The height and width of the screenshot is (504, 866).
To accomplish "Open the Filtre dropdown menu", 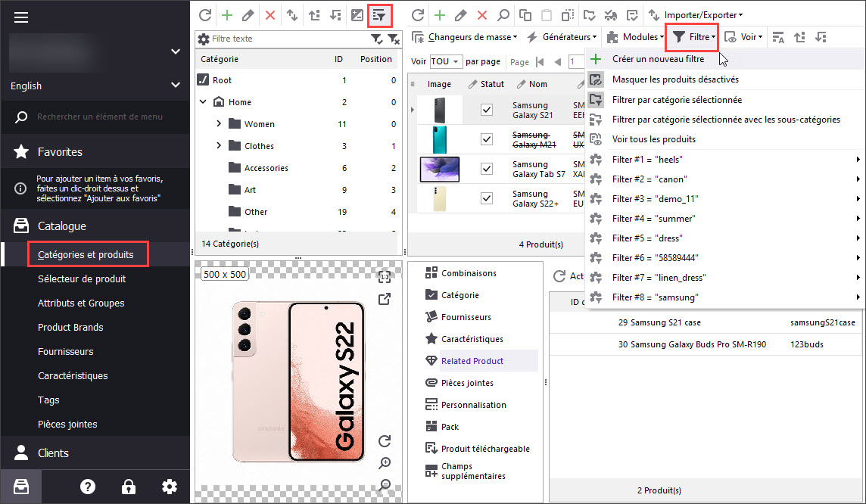I will (x=693, y=37).
